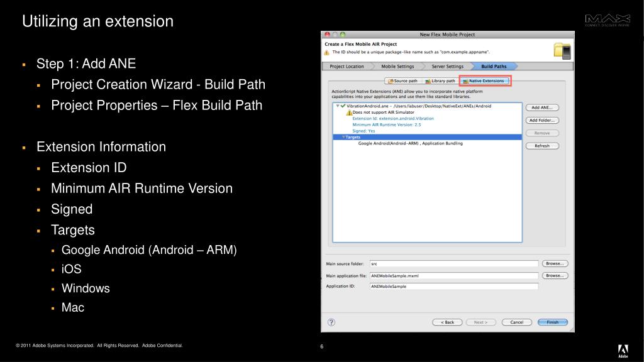
Task: Click the Add ANE... button
Action: [x=542, y=107]
